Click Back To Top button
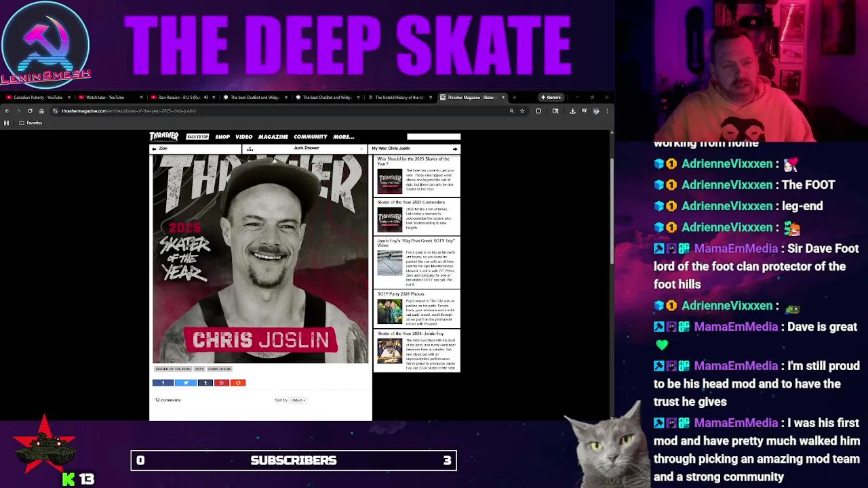868x488 pixels. (197, 137)
